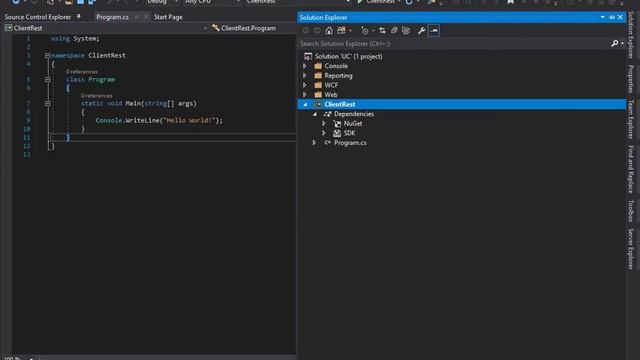Click '0 references' CodeLens above Main method
This screenshot has width=640, height=360.
click(97, 96)
